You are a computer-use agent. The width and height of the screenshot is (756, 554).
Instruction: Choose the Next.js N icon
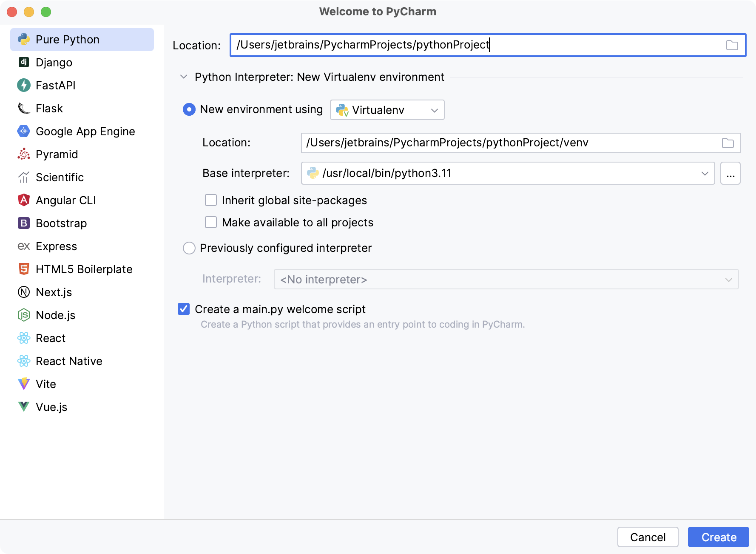[x=24, y=292]
